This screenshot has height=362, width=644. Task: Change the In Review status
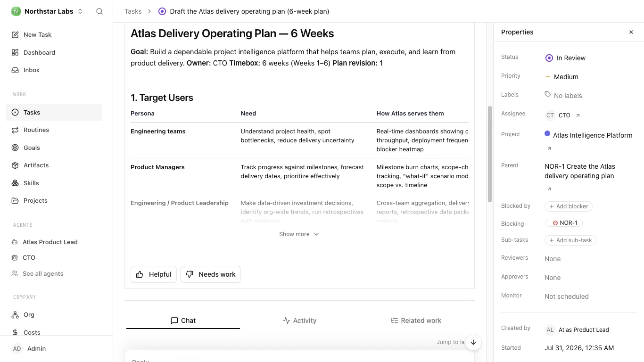pyautogui.click(x=565, y=58)
